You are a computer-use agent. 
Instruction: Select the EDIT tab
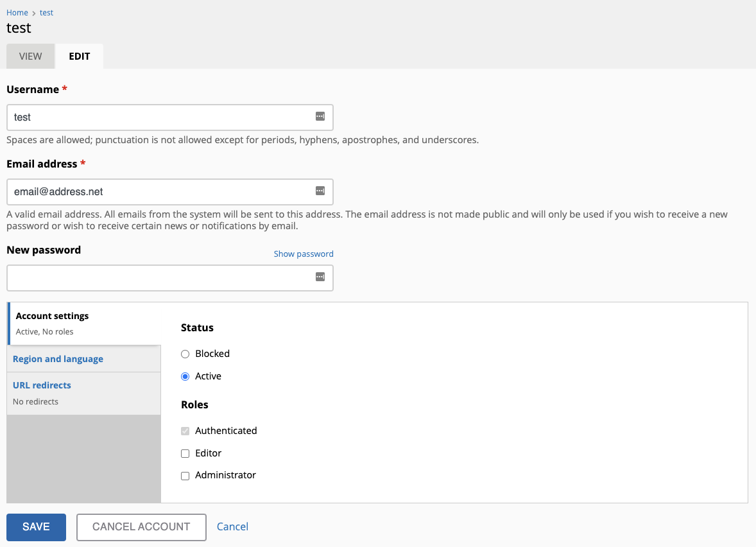79,56
